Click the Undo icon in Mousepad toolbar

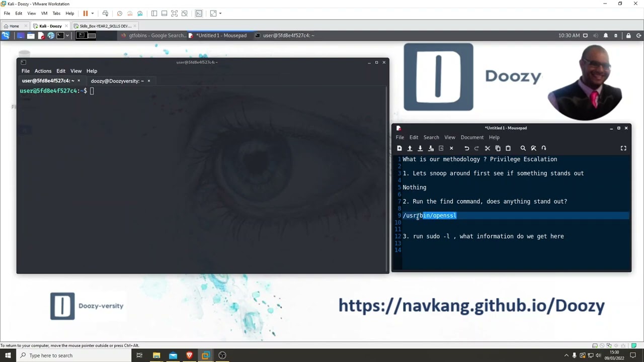466,148
